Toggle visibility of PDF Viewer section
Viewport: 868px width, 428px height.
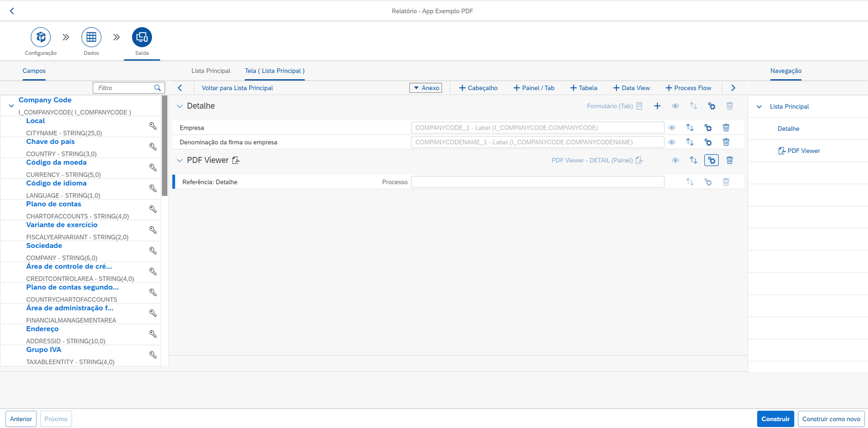(x=675, y=161)
